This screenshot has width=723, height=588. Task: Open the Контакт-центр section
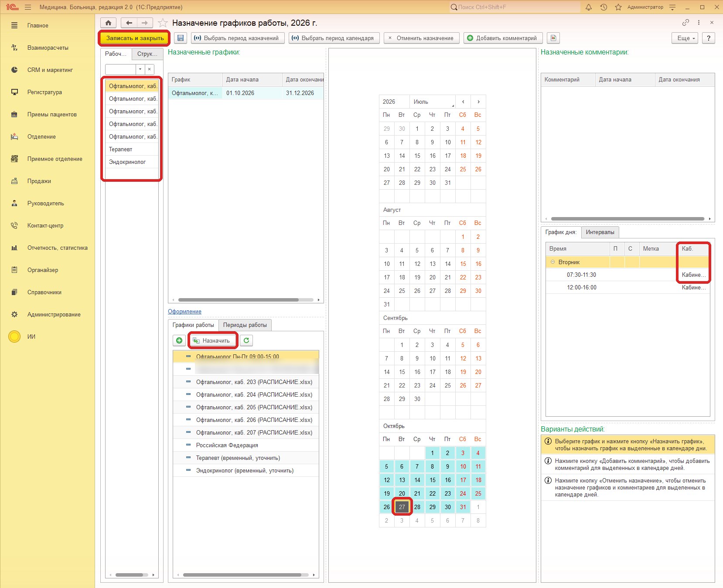45,225
